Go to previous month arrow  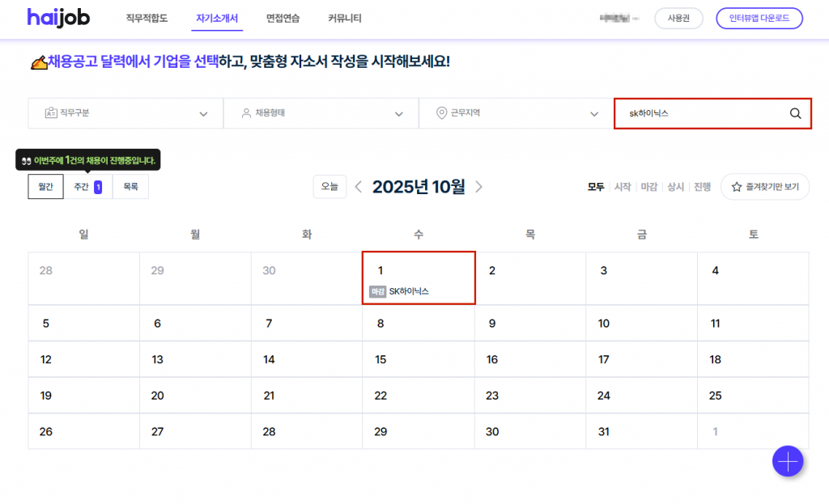point(359,187)
